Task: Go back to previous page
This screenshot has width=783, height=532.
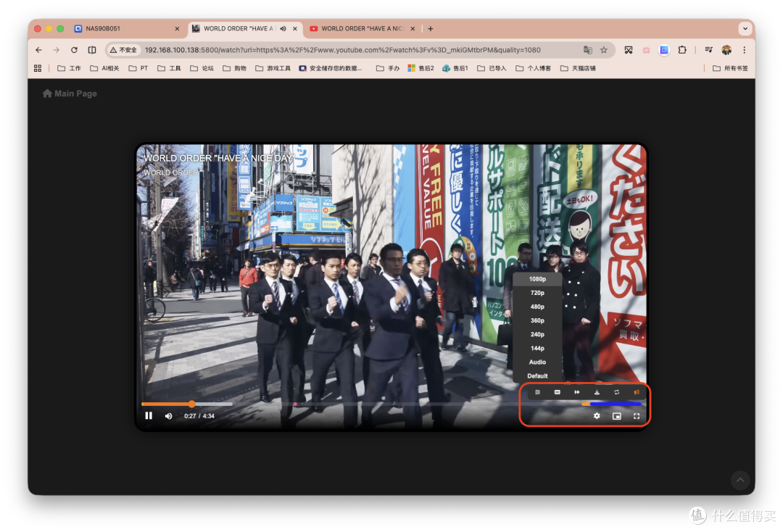Action: point(38,50)
